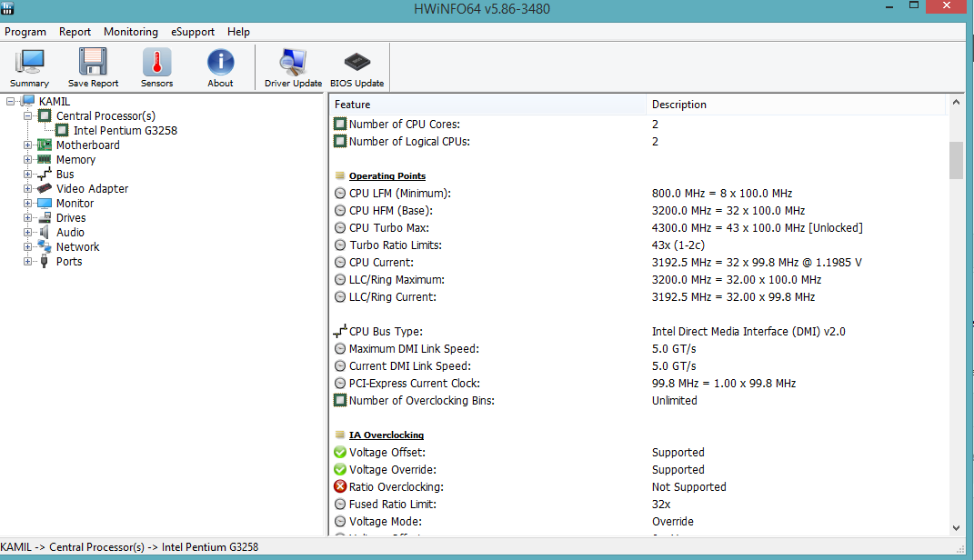Expand the Video Adapter node

click(x=27, y=188)
